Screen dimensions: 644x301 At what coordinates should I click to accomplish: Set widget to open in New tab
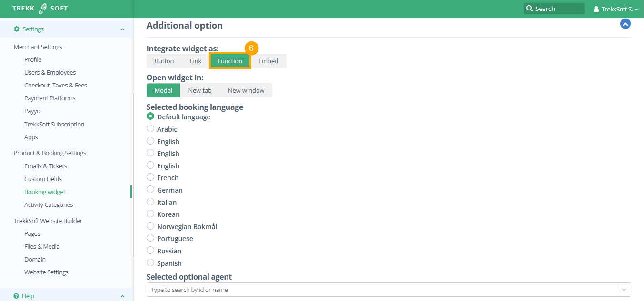pos(199,90)
